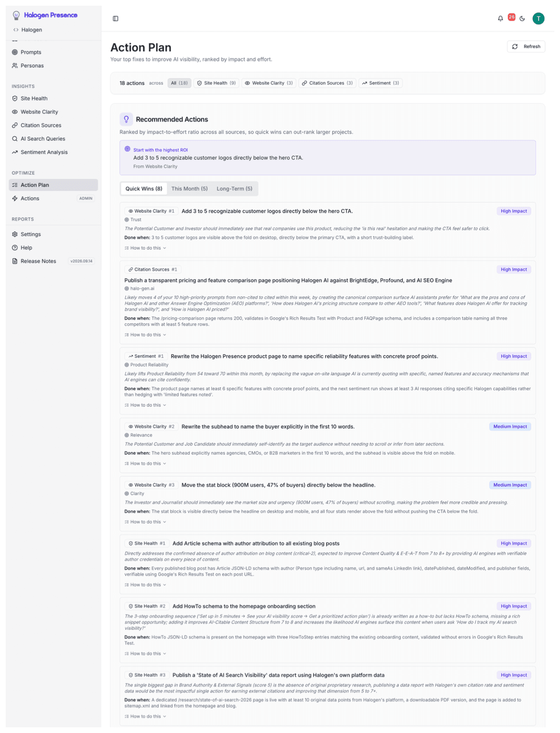The image size is (560, 733).
Task: Click the v2026.09.14 version badge
Action: pos(82,261)
